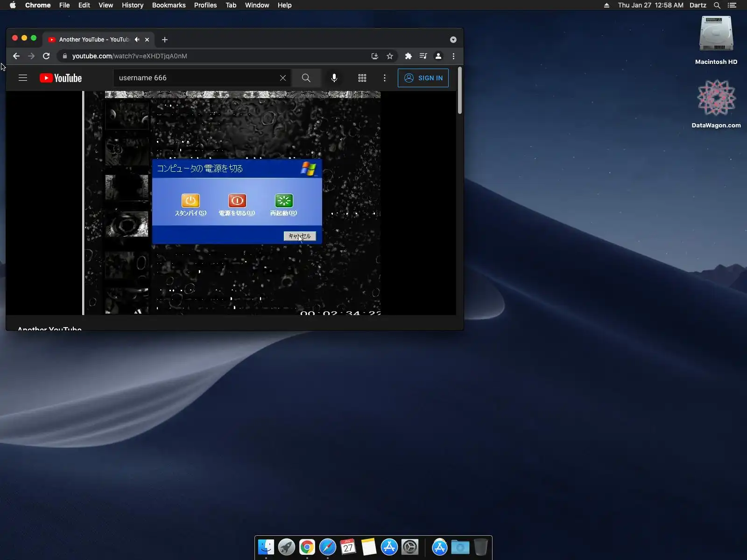
Task: Open Safari from the Dock
Action: click(x=328, y=547)
